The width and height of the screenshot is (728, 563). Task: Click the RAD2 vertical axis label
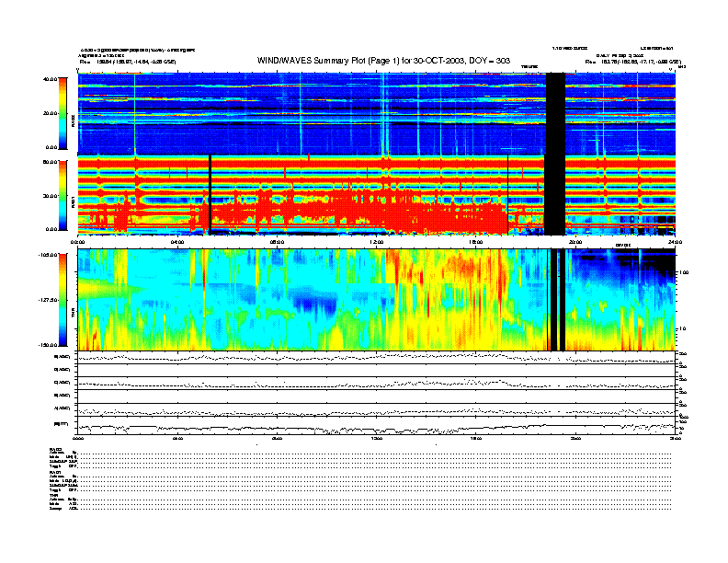pyautogui.click(x=73, y=121)
